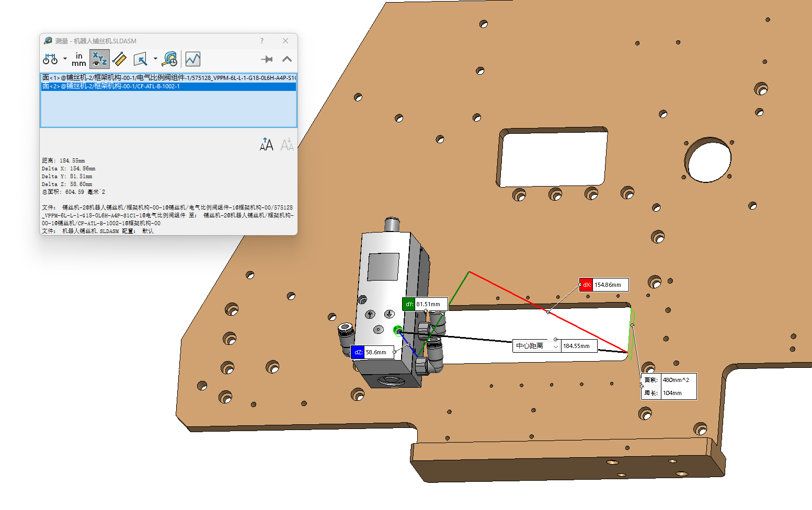
Task: Click the Delta Y: 81.51mm result line
Action: (67, 176)
